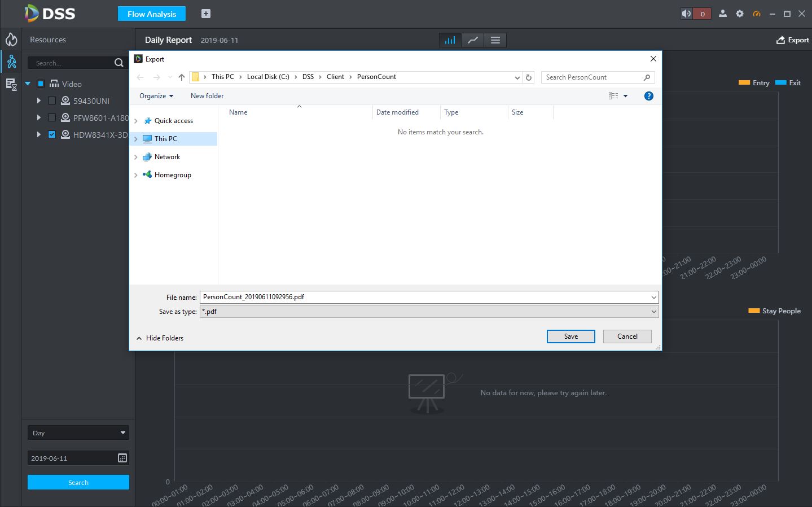Click the New folder button

207,96
